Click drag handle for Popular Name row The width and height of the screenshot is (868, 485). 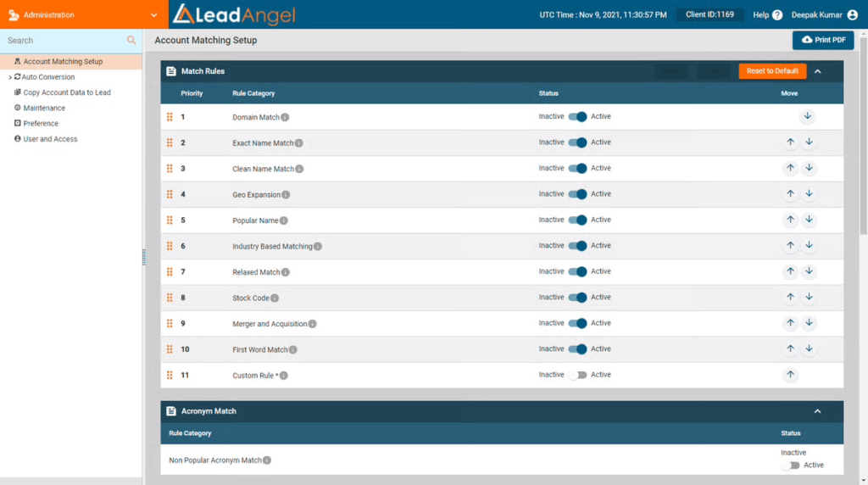[x=170, y=220]
